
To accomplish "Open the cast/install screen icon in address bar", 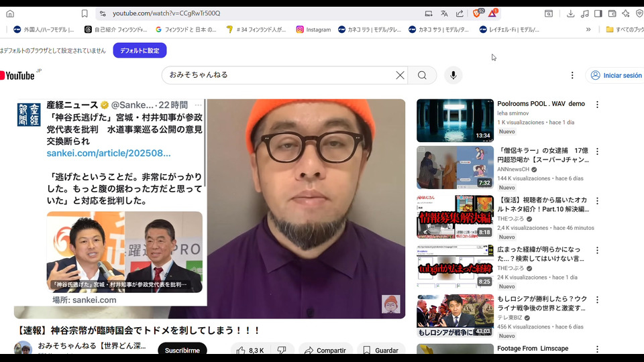I will tap(429, 13).
